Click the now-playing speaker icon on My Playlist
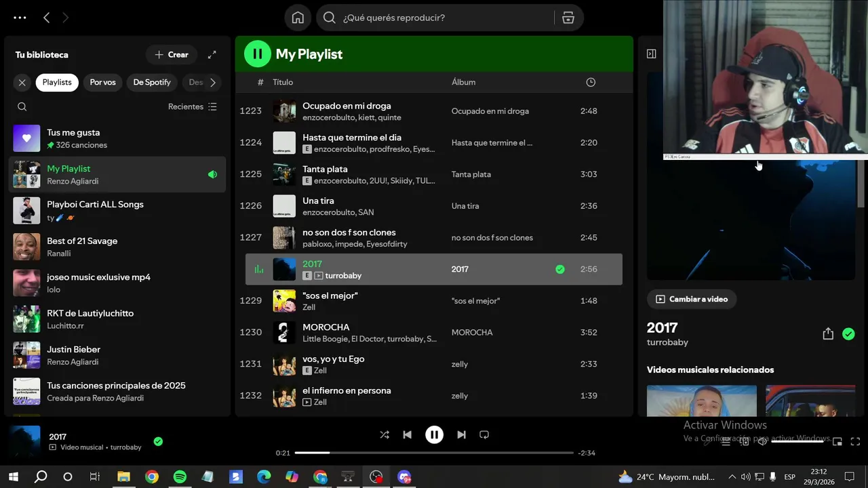 [212, 174]
